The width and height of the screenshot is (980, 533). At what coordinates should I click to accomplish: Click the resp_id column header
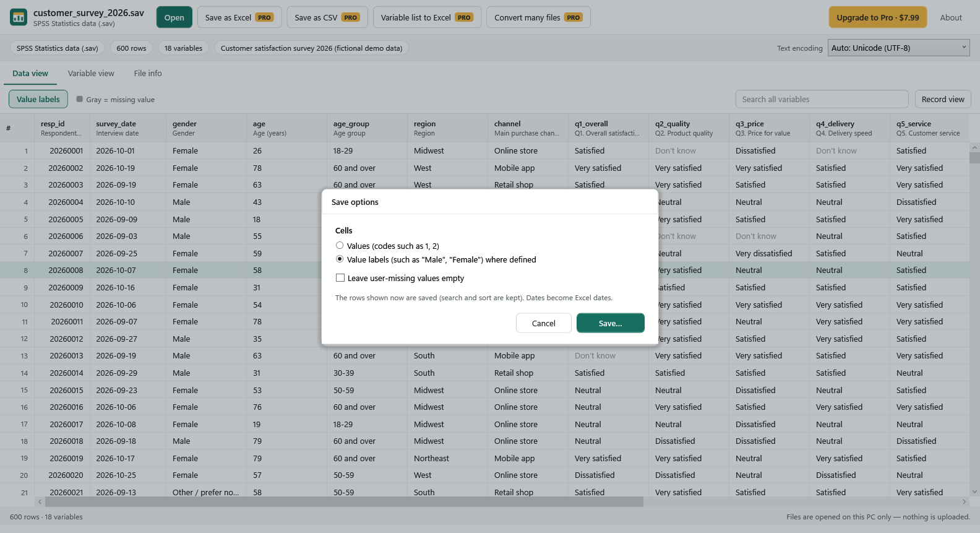click(62, 128)
